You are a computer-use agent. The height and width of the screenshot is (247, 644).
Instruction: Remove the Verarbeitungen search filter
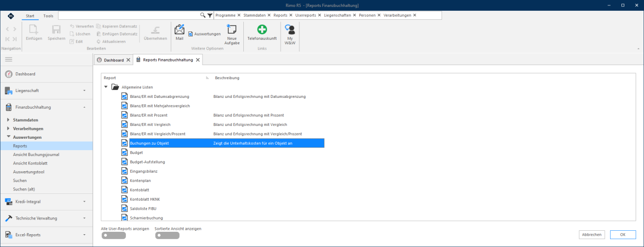coord(414,15)
